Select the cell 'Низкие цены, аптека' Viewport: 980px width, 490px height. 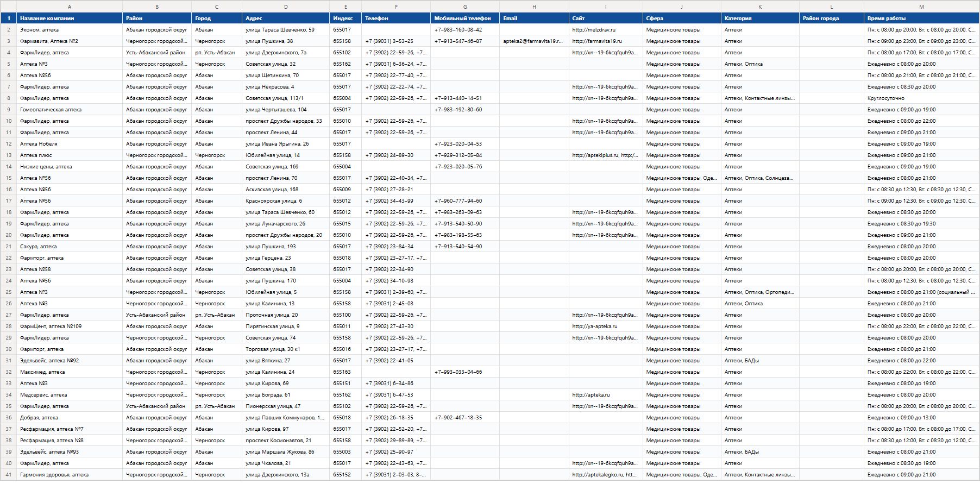[70, 167]
